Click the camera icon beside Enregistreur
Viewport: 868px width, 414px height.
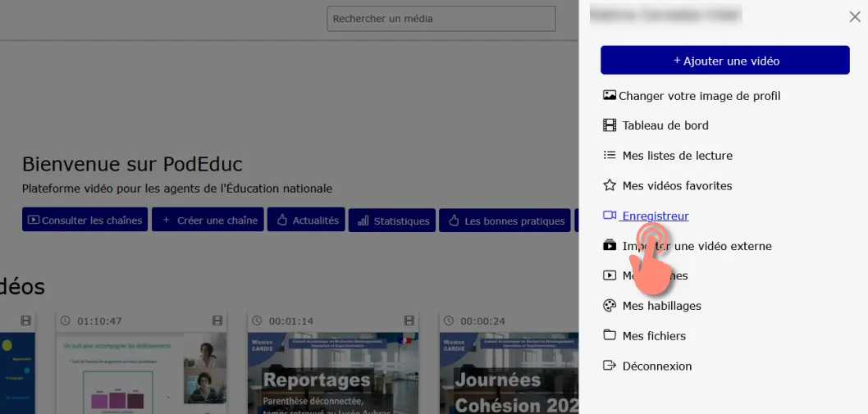pos(610,216)
